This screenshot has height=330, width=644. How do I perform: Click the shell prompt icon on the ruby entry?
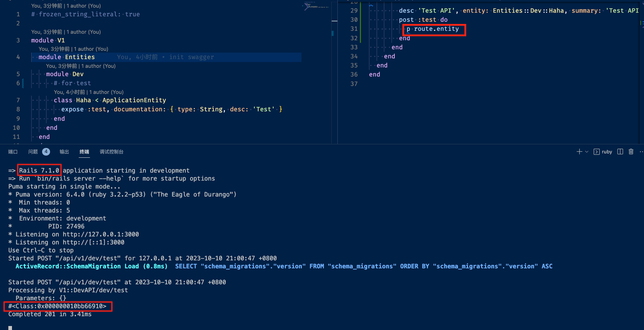(x=596, y=152)
